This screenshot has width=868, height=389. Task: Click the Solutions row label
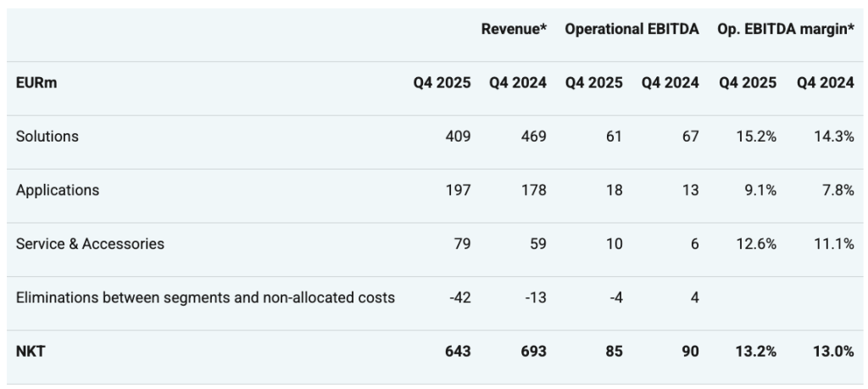click(x=47, y=136)
